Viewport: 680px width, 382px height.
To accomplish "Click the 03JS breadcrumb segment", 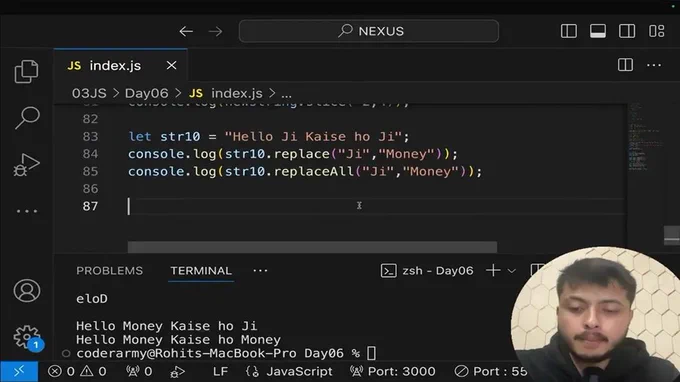I will [89, 93].
